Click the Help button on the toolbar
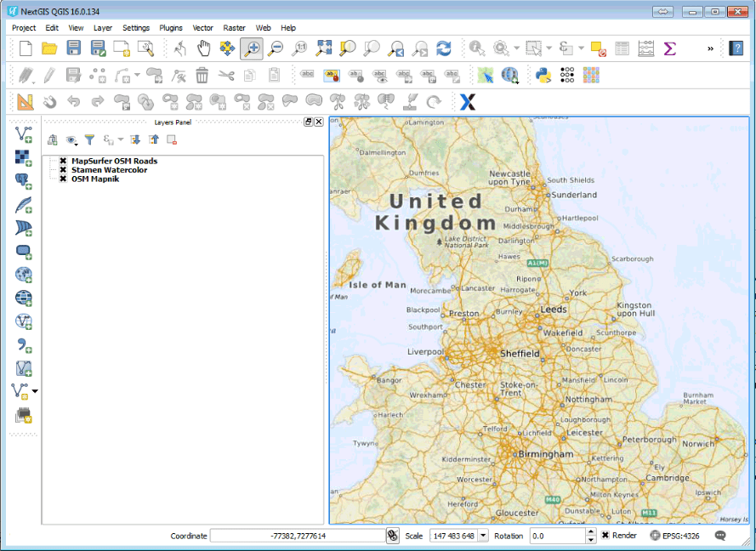The width and height of the screenshot is (756, 551). click(736, 48)
